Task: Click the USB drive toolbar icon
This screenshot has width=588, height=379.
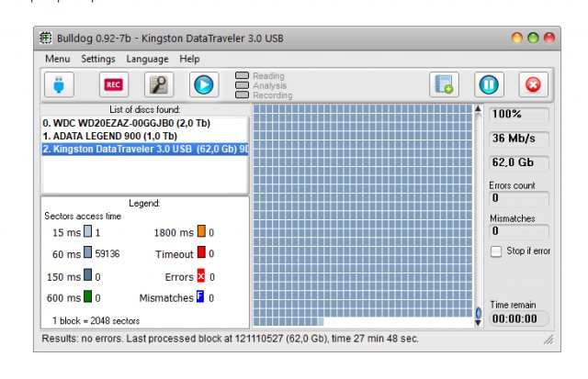Action: pos(59,84)
